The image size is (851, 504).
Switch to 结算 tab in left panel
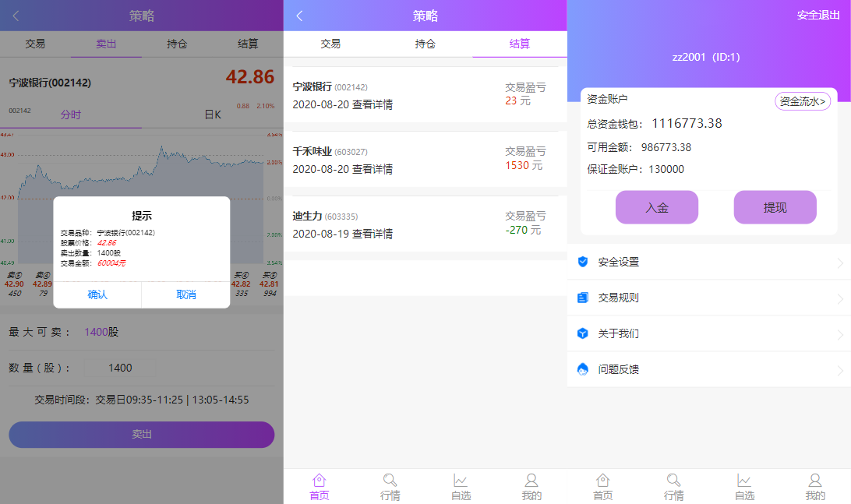(x=248, y=44)
